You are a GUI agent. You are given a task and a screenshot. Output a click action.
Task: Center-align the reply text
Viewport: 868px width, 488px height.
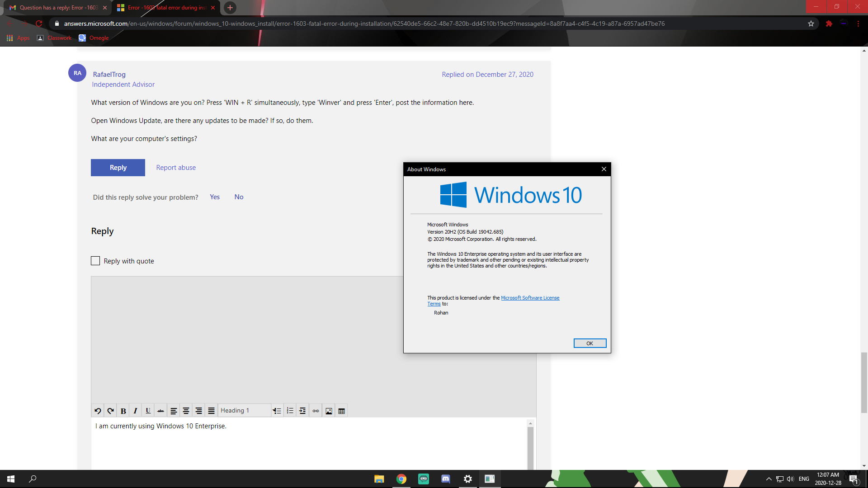186,411
